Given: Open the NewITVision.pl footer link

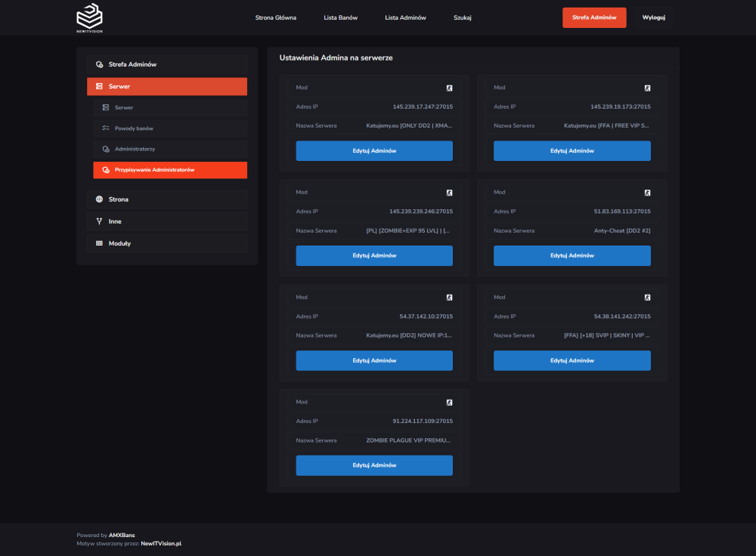Looking at the screenshot, I should pyautogui.click(x=161, y=543).
